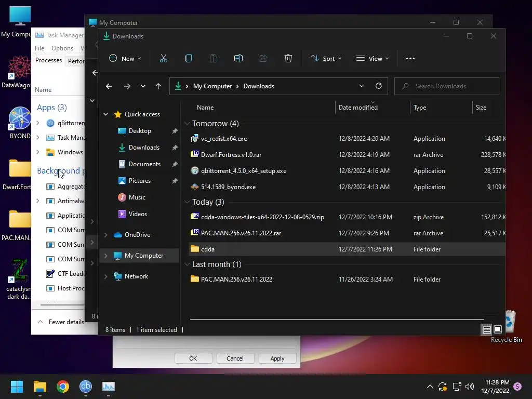This screenshot has height=399, width=532.
Task: Refresh the Downloads folder view
Action: (379, 86)
